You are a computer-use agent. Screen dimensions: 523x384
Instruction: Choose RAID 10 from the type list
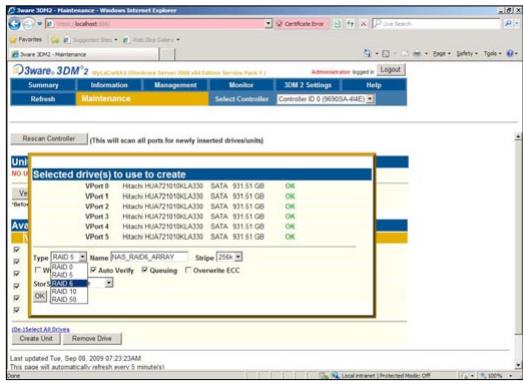(69, 291)
